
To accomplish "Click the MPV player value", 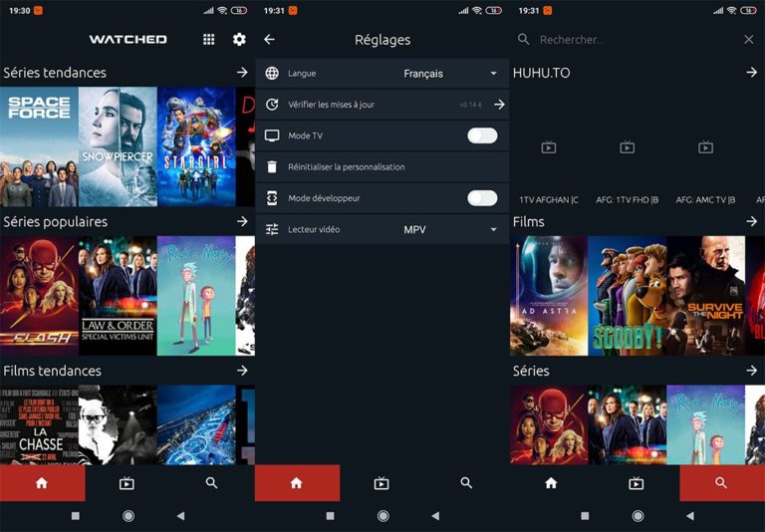I will point(414,230).
